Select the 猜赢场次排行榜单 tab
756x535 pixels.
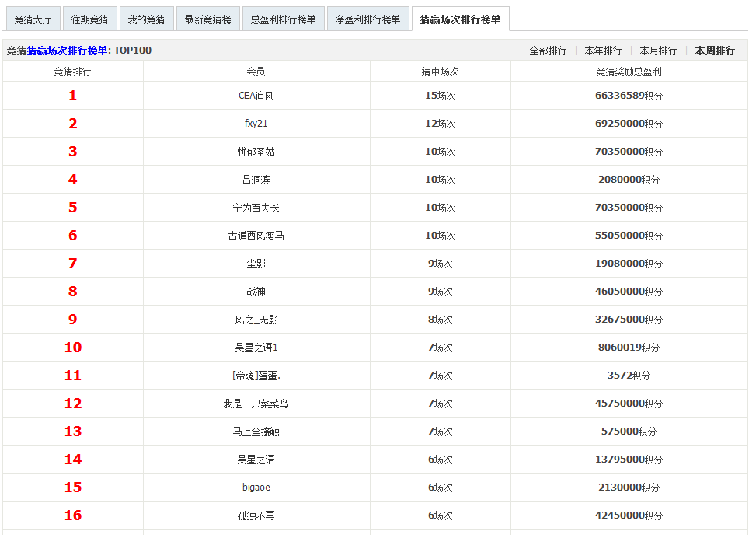pyautogui.click(x=460, y=19)
